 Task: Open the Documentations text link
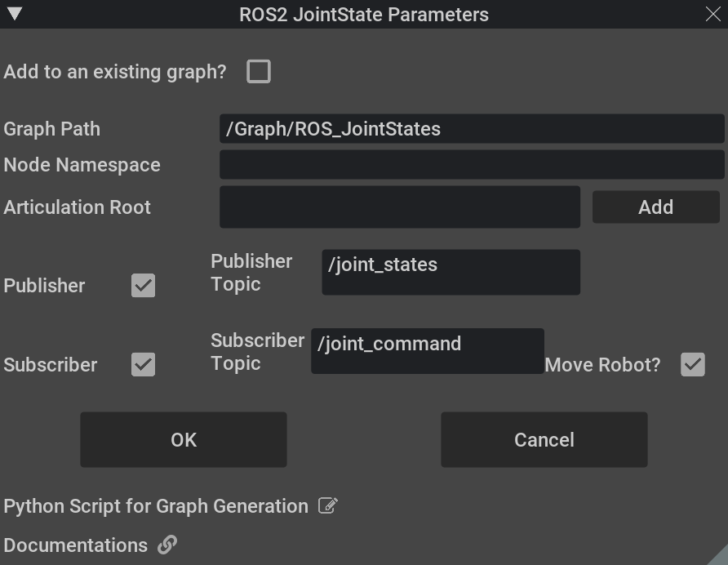(76, 545)
